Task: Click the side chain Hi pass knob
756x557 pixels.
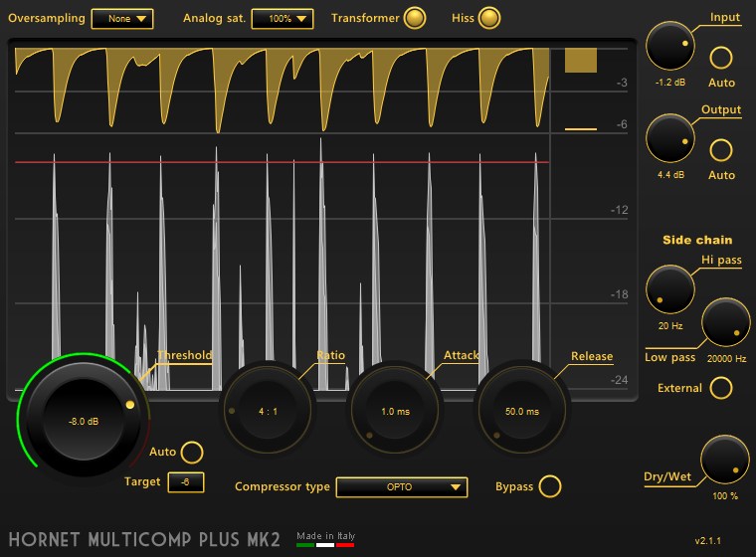Action: 669,289
